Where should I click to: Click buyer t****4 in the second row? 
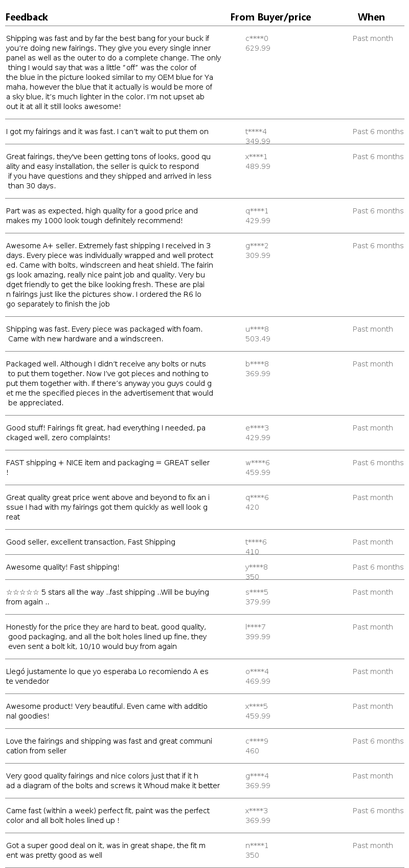(x=256, y=132)
